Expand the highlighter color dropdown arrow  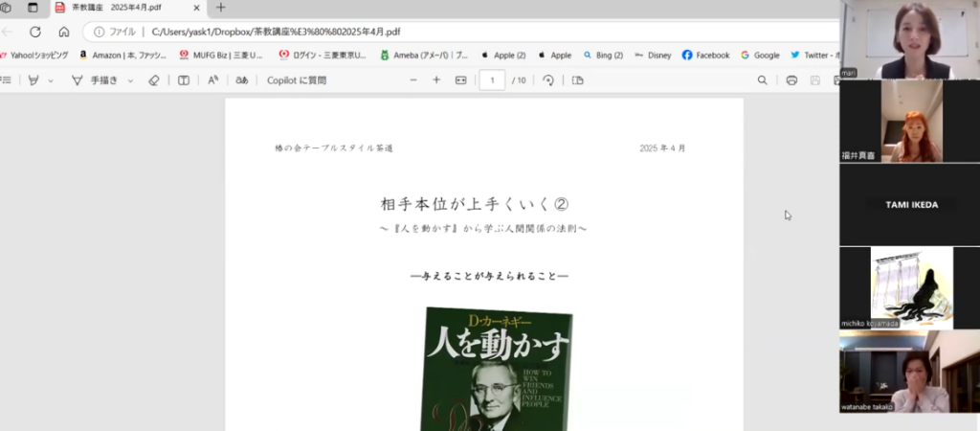pyautogui.click(x=51, y=80)
